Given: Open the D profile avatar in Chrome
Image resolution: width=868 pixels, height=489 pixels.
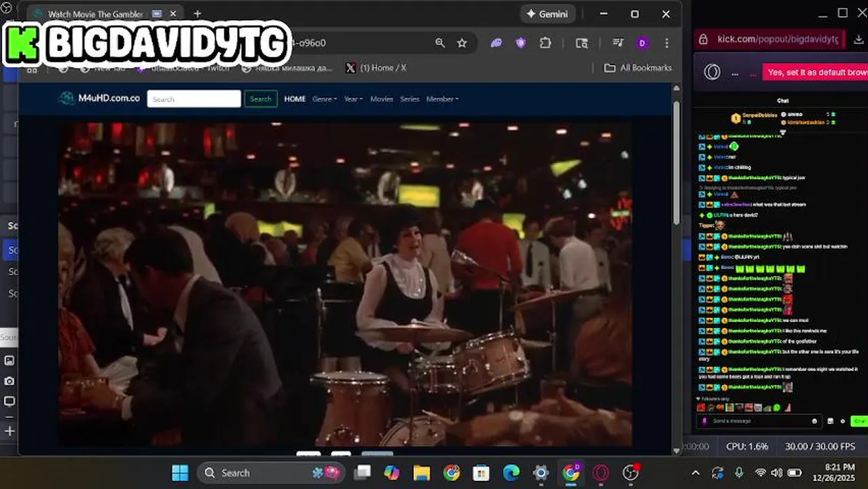Looking at the screenshot, I should coord(643,43).
